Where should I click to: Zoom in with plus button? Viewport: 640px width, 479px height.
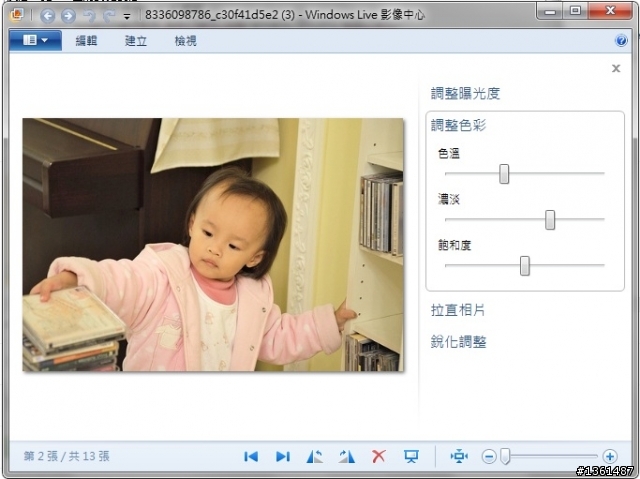(610, 456)
